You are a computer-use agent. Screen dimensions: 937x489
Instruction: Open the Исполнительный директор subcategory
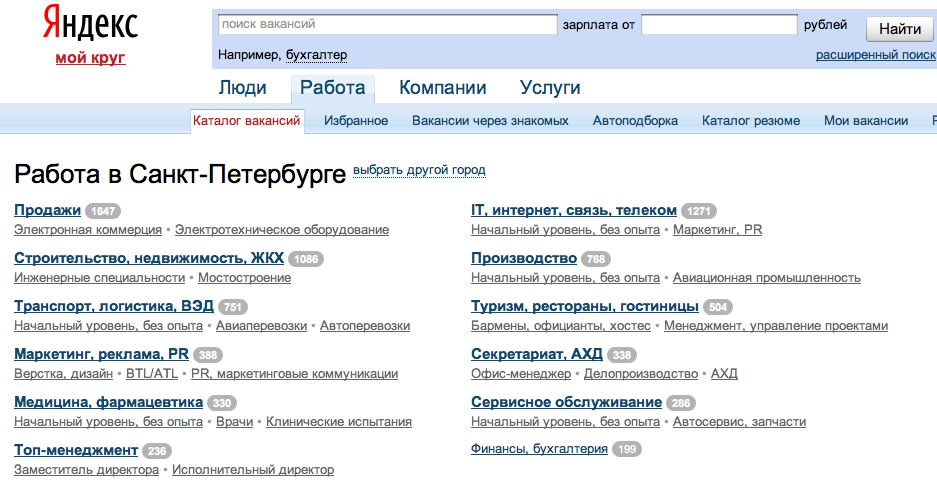click(252, 470)
